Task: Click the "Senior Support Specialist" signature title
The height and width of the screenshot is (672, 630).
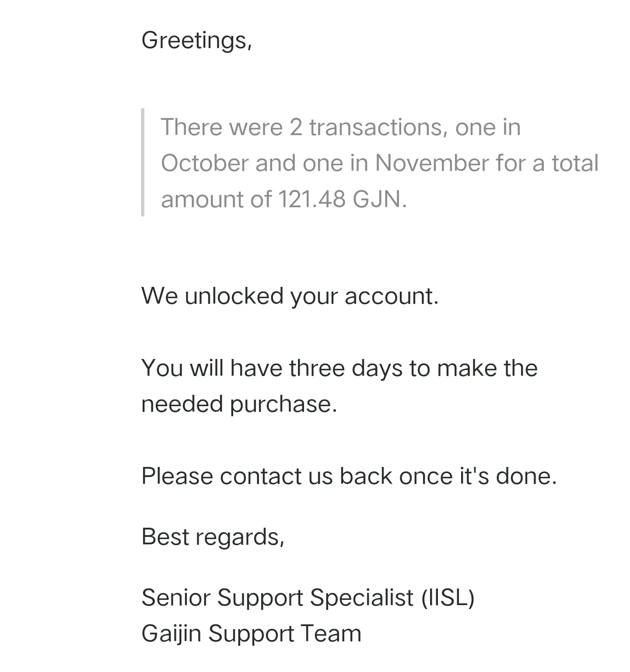Action: [x=277, y=598]
